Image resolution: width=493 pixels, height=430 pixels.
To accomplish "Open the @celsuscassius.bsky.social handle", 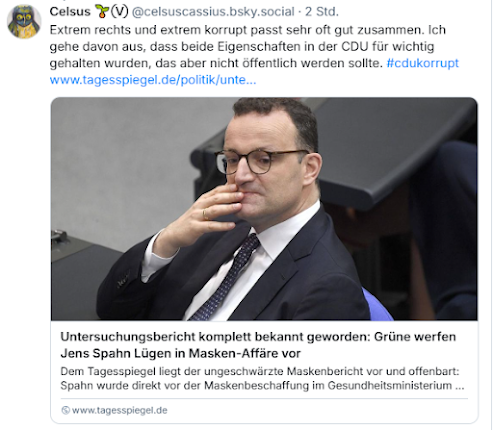I will tap(213, 12).
